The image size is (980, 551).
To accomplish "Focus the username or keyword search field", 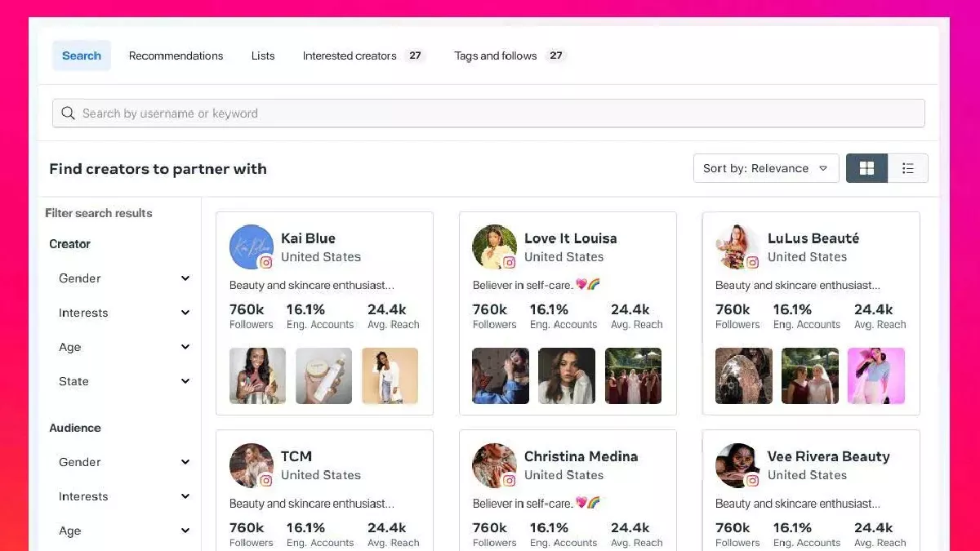I will click(x=488, y=113).
